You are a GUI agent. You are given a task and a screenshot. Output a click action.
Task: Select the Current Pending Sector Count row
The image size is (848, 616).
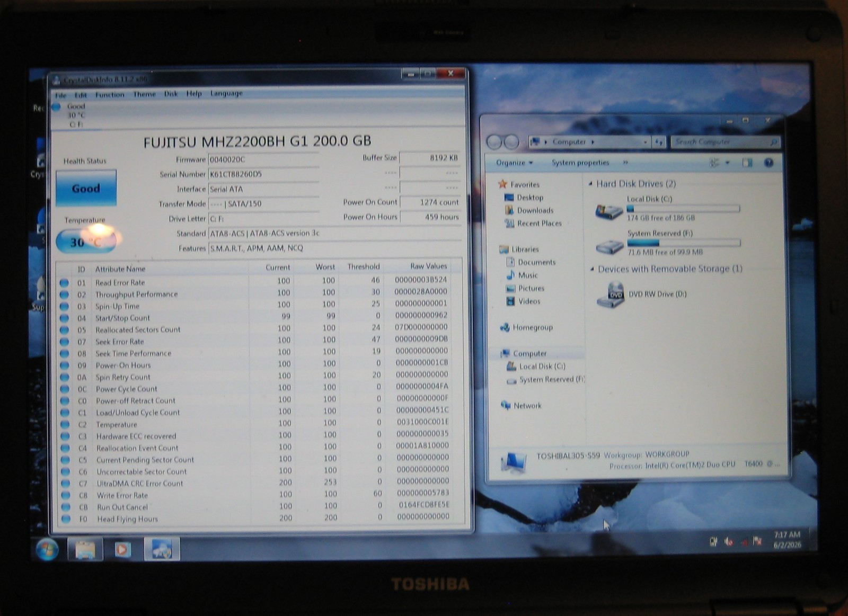click(x=260, y=459)
